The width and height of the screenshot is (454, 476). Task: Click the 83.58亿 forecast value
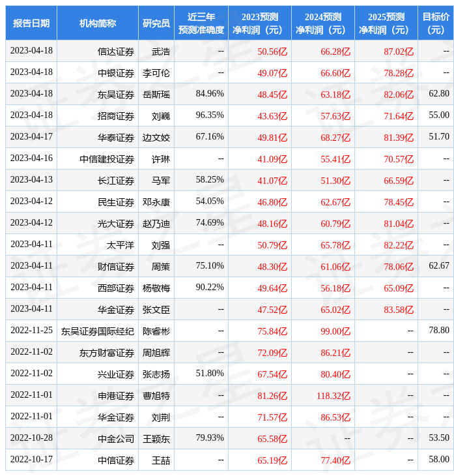(x=399, y=310)
